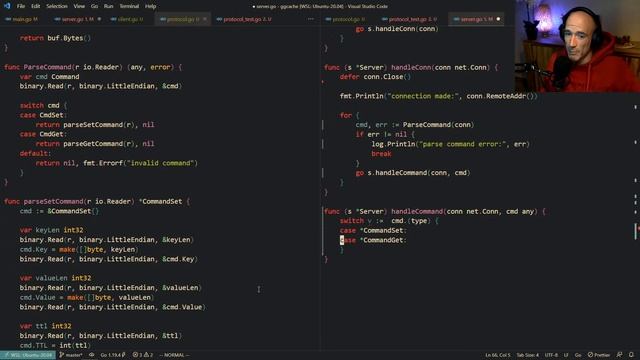640x360 pixels.
Task: Click NORMAL vim mode indicator
Action: 174,355
